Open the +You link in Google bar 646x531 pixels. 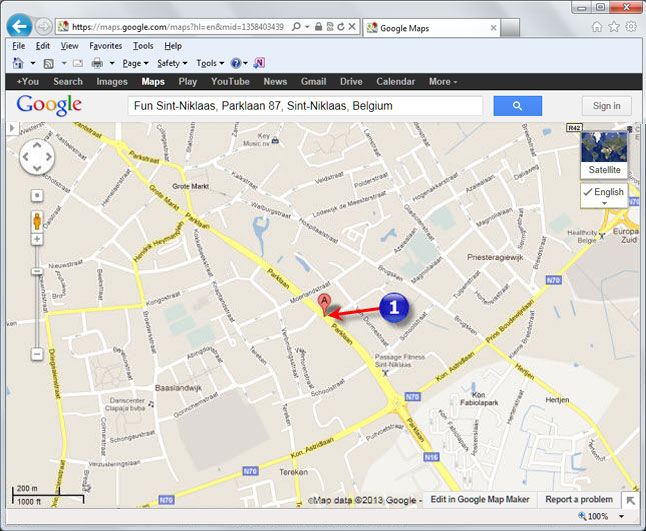(28, 82)
